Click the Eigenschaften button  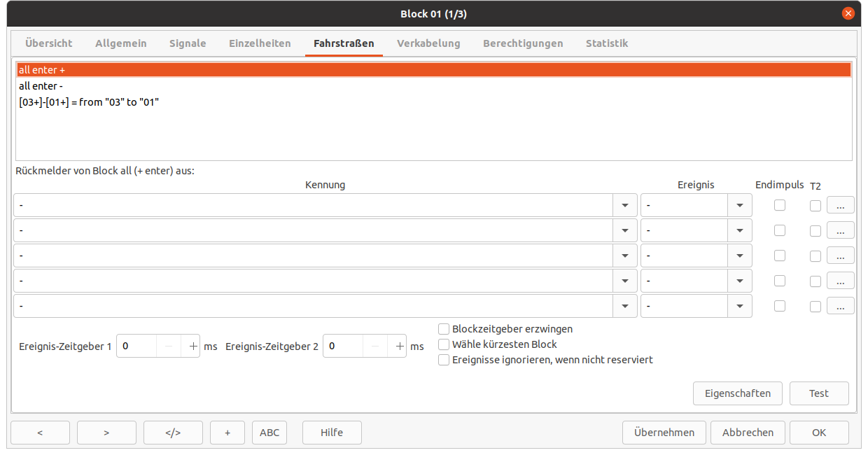[737, 393]
